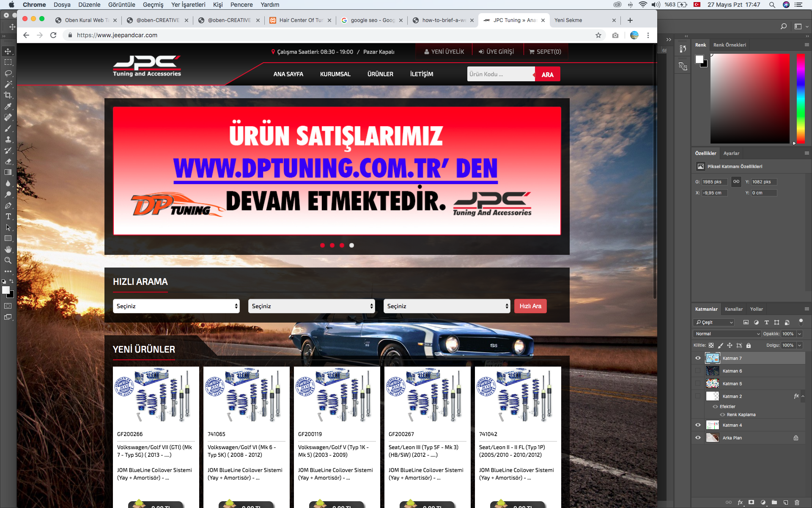Show Katman 2 layer visibility
This screenshot has width=812, height=508.
coord(698,396)
